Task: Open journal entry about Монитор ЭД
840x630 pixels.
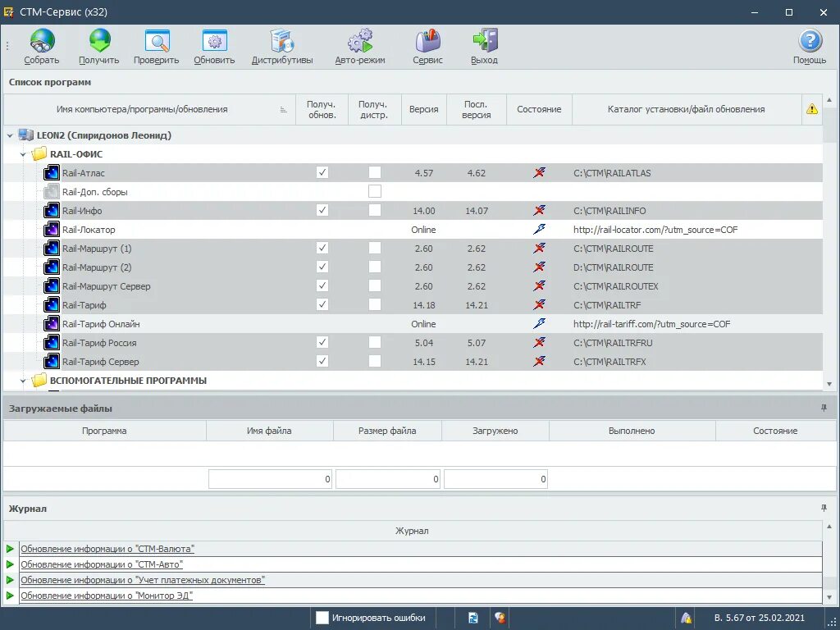Action: point(106,596)
